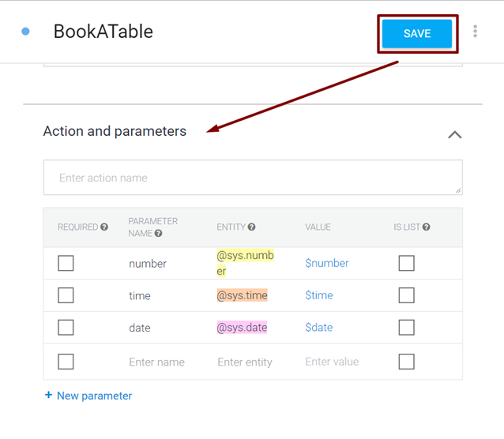504x439 pixels.
Task: Enable IS LIST for the time parameter
Action: (x=406, y=295)
